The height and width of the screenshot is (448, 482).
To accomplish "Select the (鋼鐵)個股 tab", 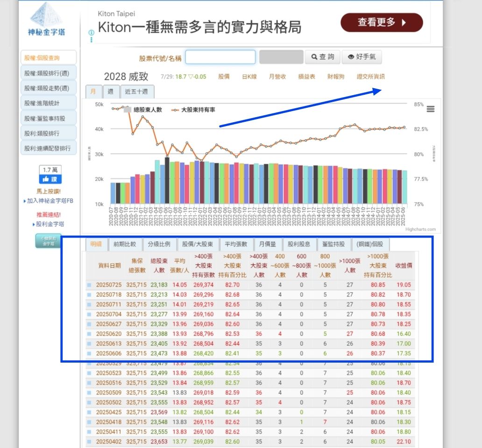I will pyautogui.click(x=370, y=244).
